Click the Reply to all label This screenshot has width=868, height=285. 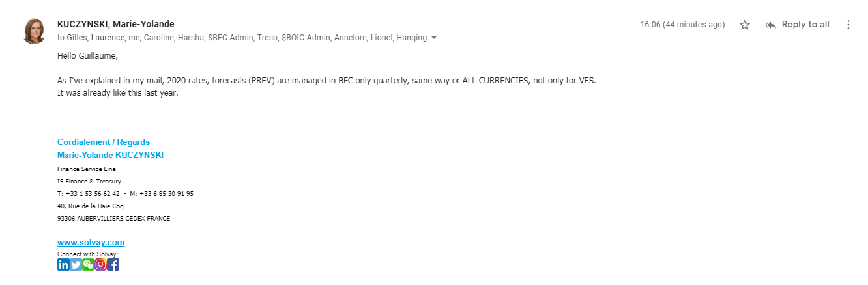[805, 25]
